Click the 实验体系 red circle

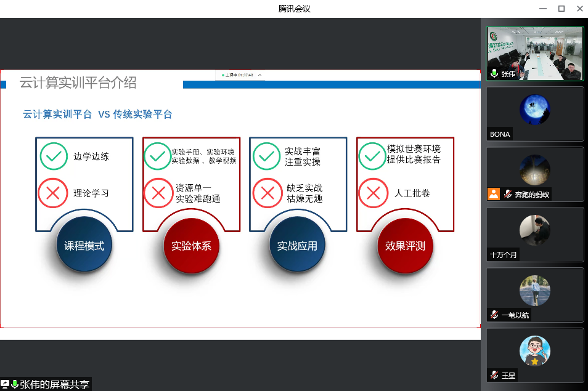191,246
